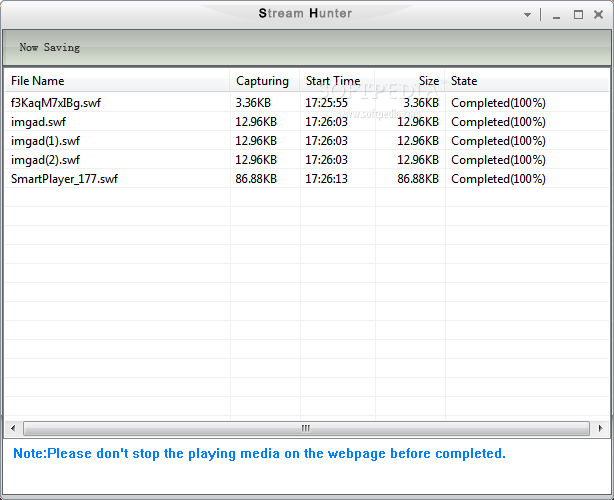Select the imgad(1).swf file entry

[45, 141]
